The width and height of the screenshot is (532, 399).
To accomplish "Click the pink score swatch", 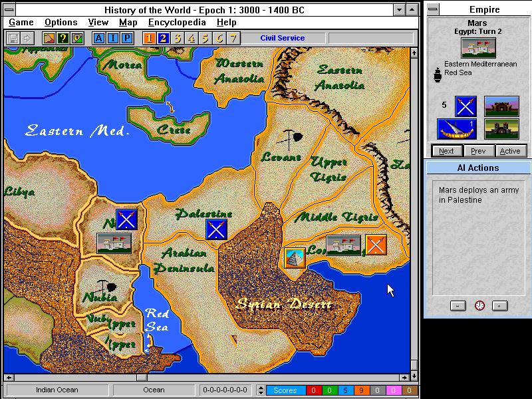I will pyautogui.click(x=393, y=390).
